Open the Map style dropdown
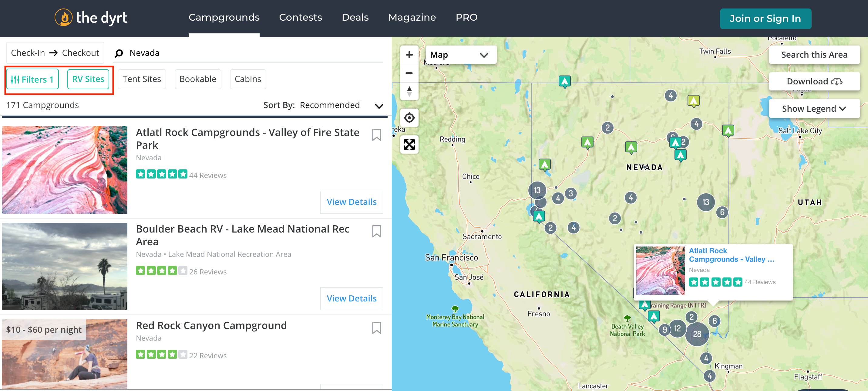The image size is (868, 391). point(460,55)
